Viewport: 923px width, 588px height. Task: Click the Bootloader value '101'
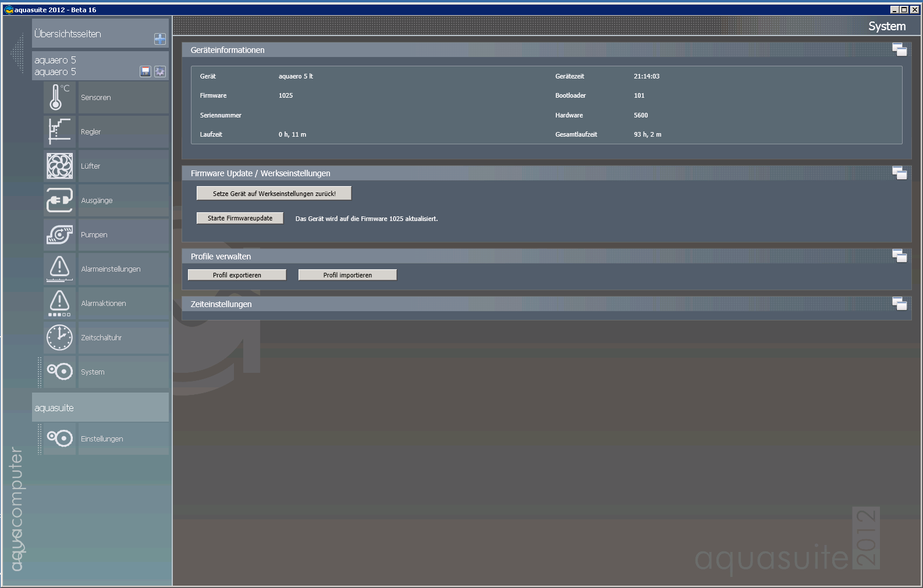point(639,95)
